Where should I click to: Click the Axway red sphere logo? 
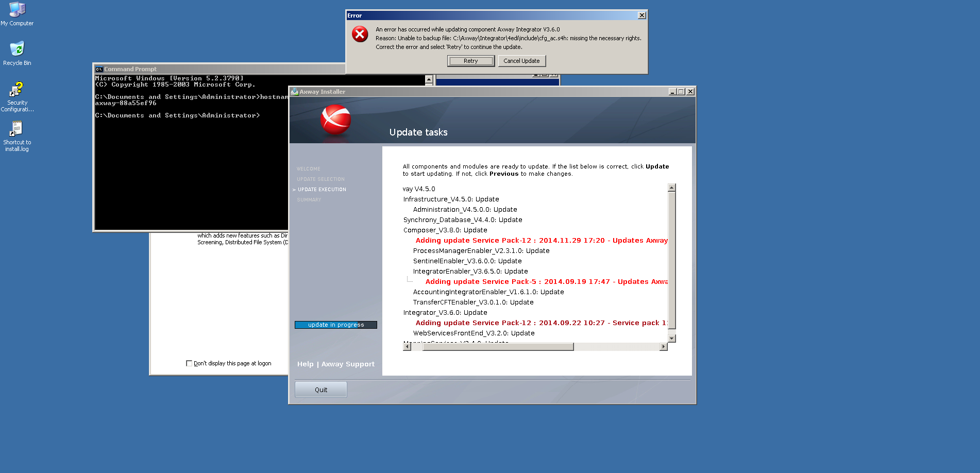pyautogui.click(x=335, y=120)
